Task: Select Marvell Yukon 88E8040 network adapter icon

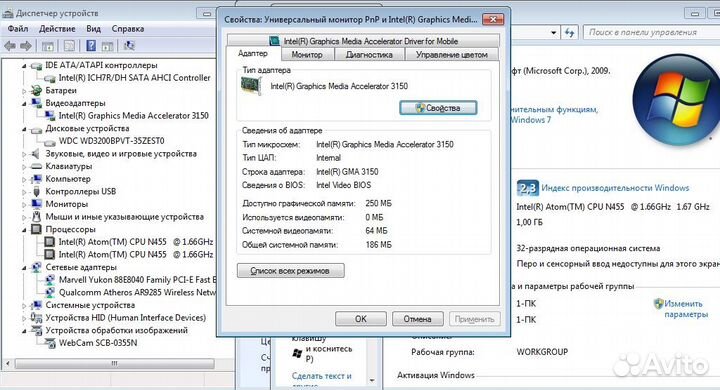Action: [50, 280]
